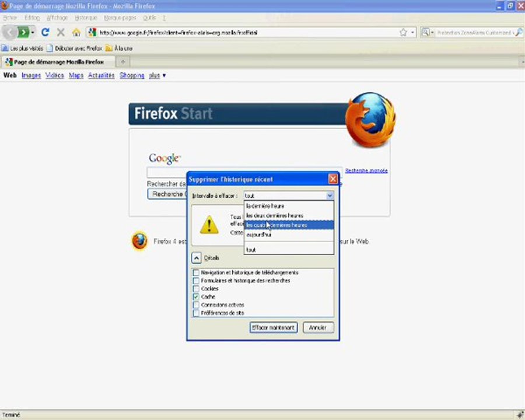
Task: Open the history dropdown beside the Forward button
Action: point(33,33)
